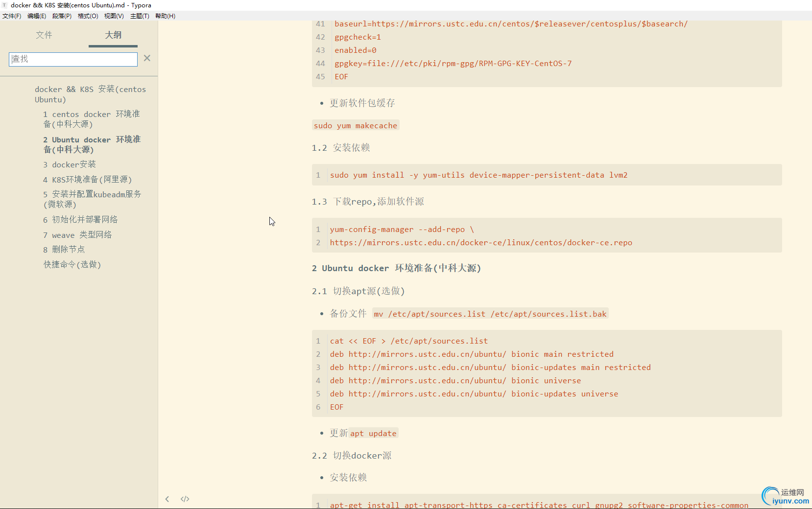Screen dimensions: 812x509
Task: Open the 主题(T) menu
Action: [140, 16]
